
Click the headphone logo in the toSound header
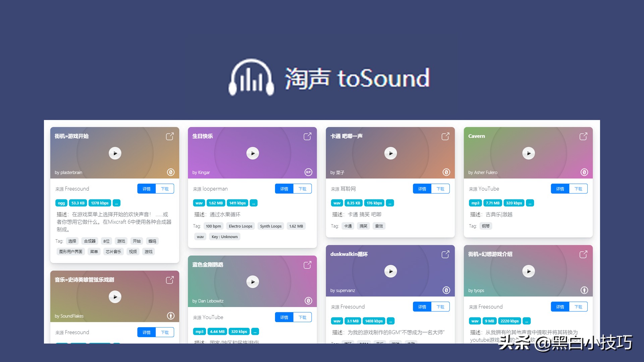[251, 78]
